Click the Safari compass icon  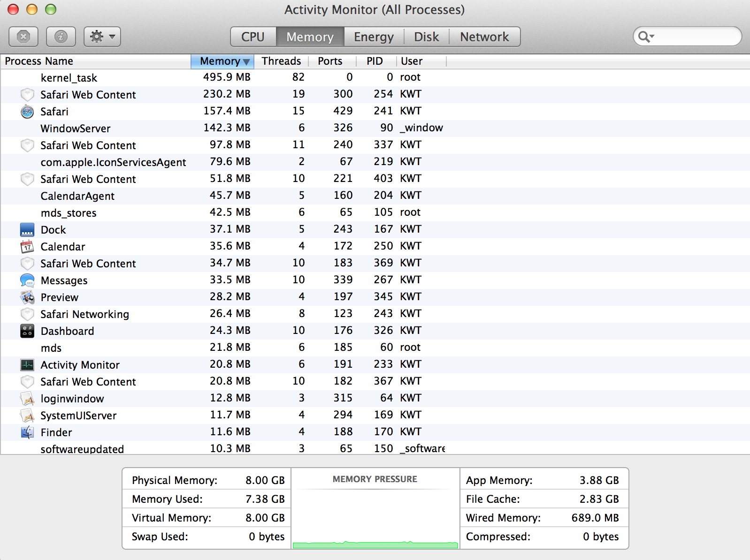(x=27, y=112)
